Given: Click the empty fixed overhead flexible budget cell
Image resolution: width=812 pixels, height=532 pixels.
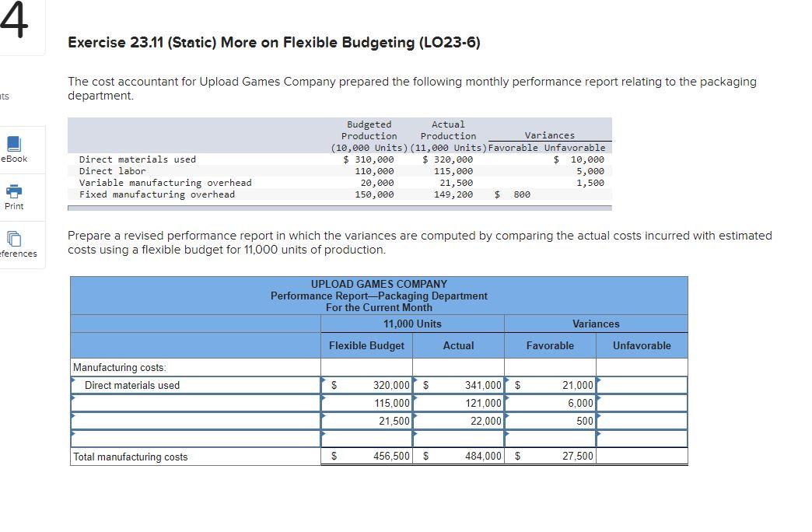Looking at the screenshot, I should (366, 438).
